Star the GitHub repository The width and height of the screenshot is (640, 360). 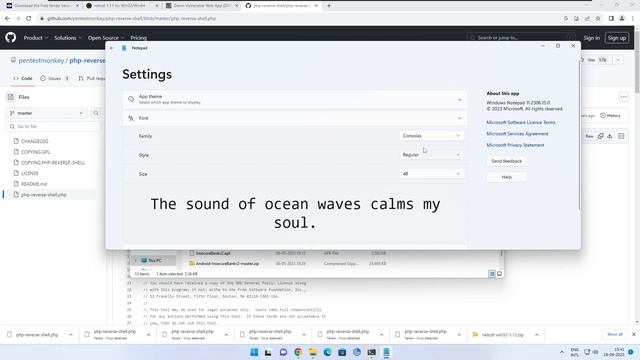coord(595,60)
